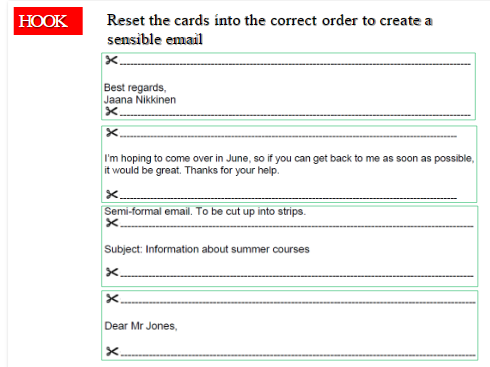
Task: Click scissors icon below Subject line
Action: pos(112,272)
